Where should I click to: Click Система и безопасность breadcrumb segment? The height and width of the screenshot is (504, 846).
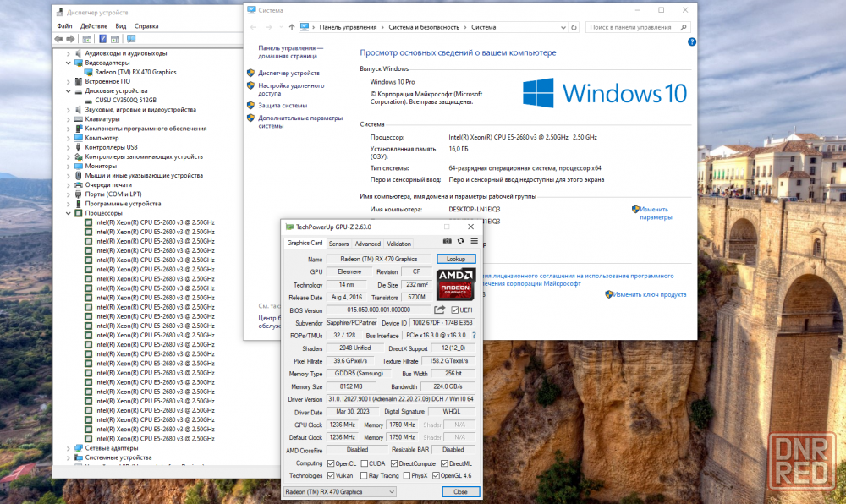pyautogui.click(x=424, y=27)
